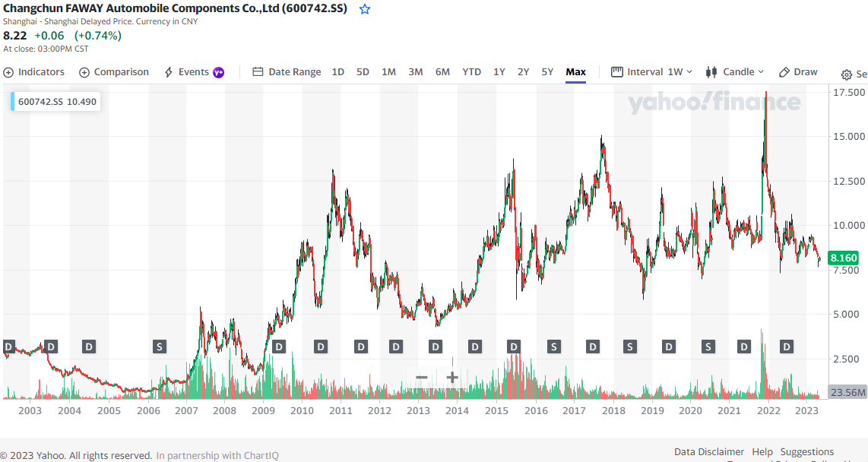Click the dividend marker in 2019
Image resolution: width=868 pixels, height=462 pixels.
tap(669, 347)
